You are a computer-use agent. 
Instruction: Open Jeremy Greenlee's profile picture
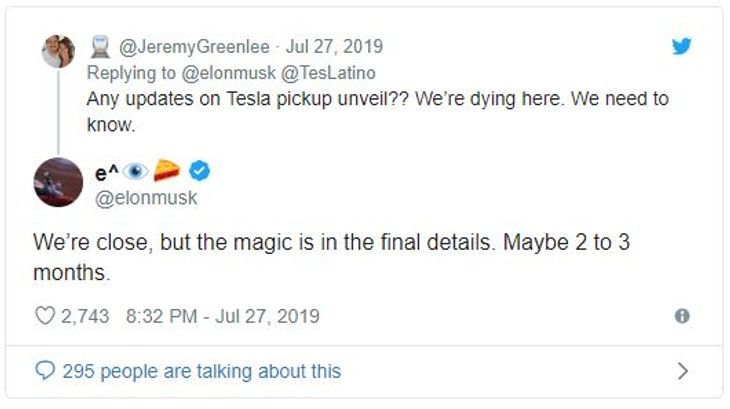coord(58,51)
